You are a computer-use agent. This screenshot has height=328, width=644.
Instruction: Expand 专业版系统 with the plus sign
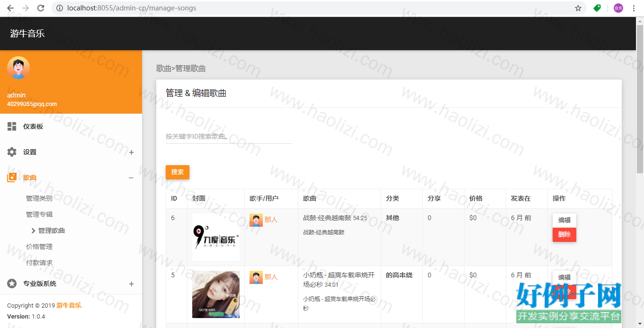[131, 284]
